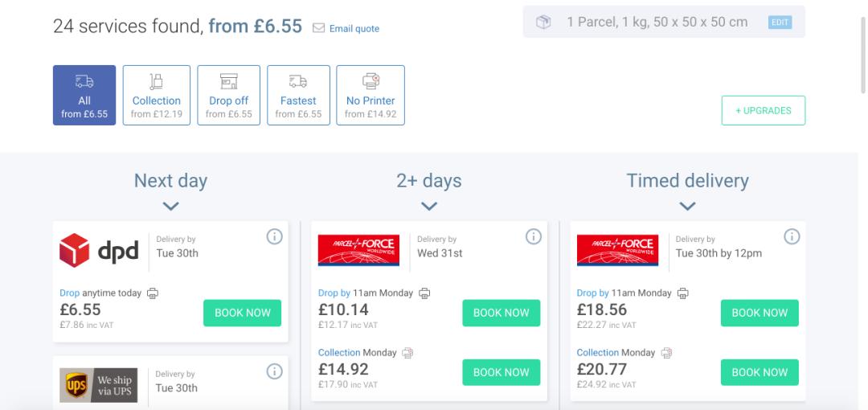The width and height of the screenshot is (868, 410).
Task: Expand the Timed delivery chevron
Action: (x=687, y=207)
